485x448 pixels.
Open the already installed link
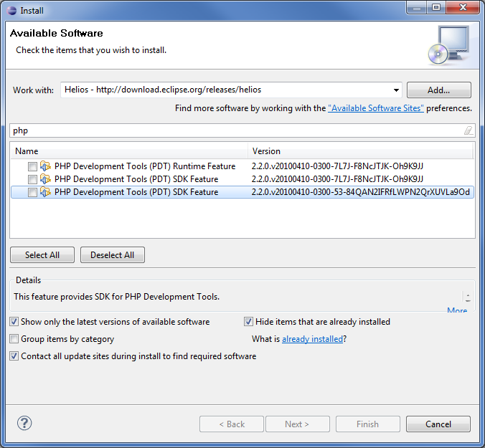click(312, 339)
